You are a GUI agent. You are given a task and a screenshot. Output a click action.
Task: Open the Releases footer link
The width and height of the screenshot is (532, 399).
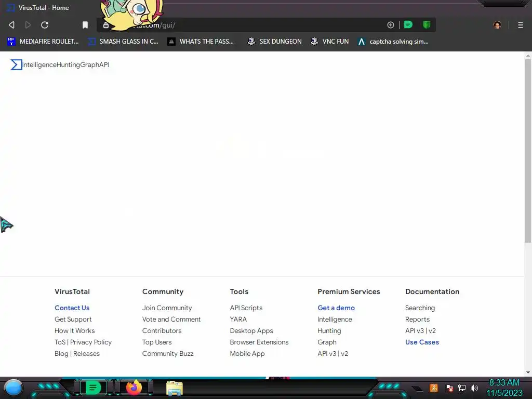point(87,353)
